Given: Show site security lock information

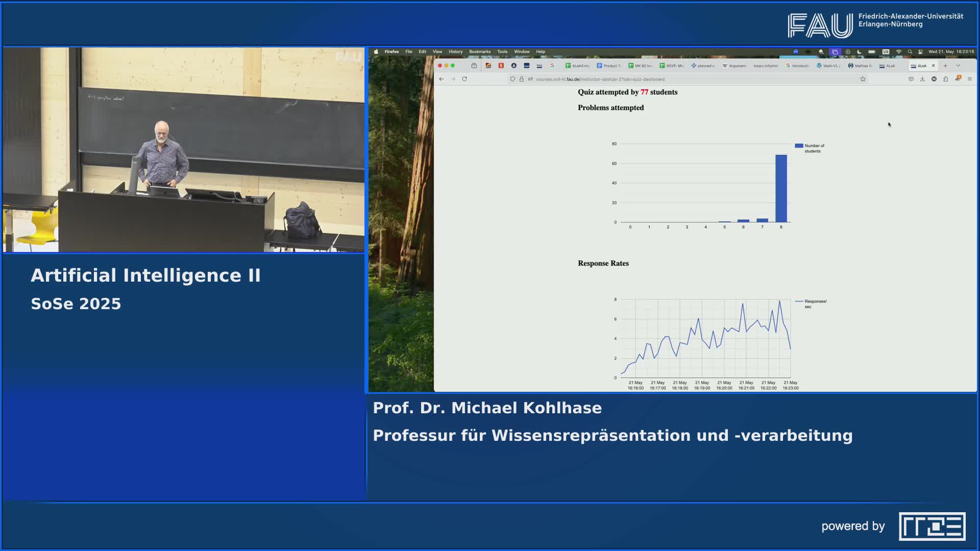Looking at the screenshot, I should (x=521, y=79).
